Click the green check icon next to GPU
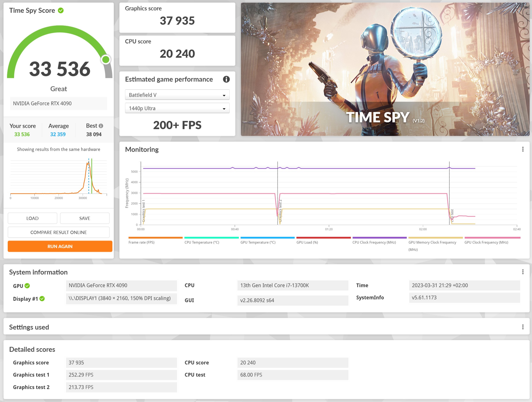Image resolution: width=532 pixels, height=402 pixels. click(27, 286)
